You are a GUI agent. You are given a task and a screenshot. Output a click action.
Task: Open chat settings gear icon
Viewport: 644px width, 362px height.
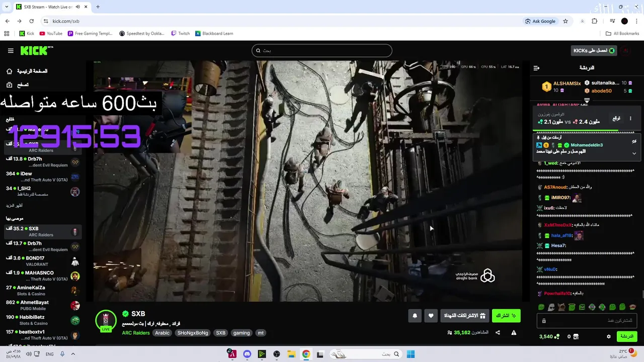609,336
